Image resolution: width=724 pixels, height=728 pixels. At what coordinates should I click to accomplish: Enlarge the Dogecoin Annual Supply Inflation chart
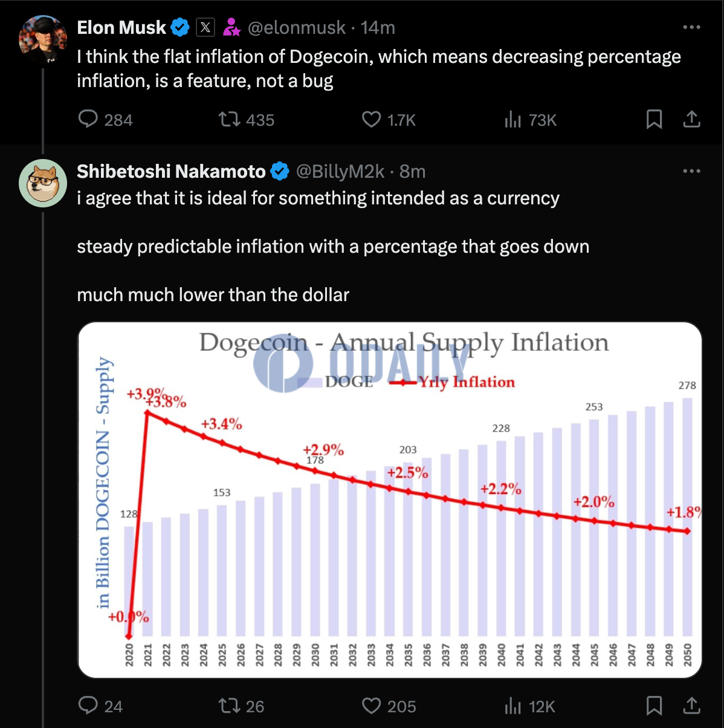coord(390,499)
